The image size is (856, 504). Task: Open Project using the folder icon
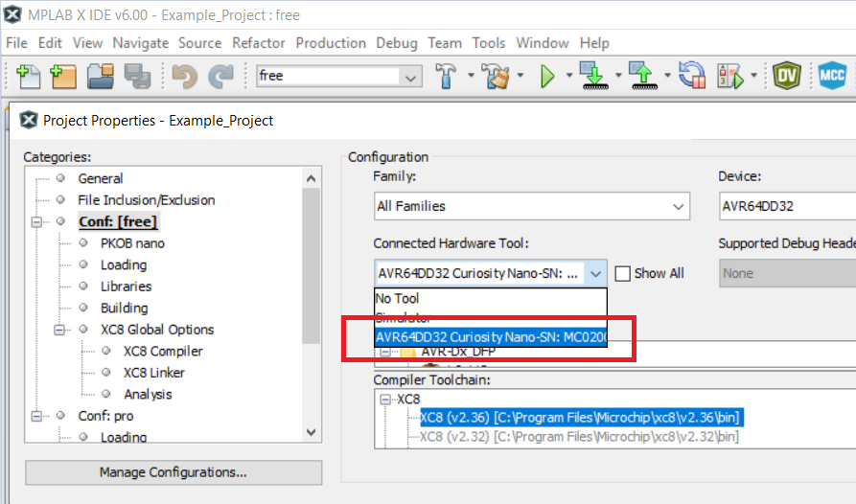point(101,76)
